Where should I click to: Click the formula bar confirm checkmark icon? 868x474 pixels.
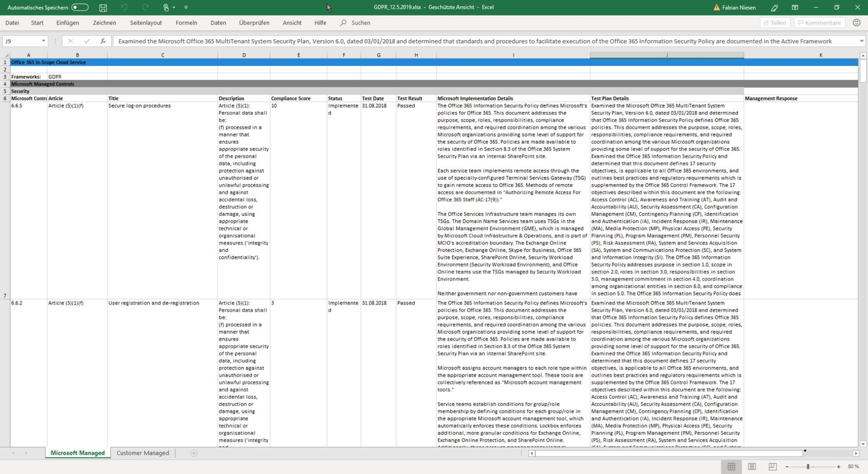(86, 41)
